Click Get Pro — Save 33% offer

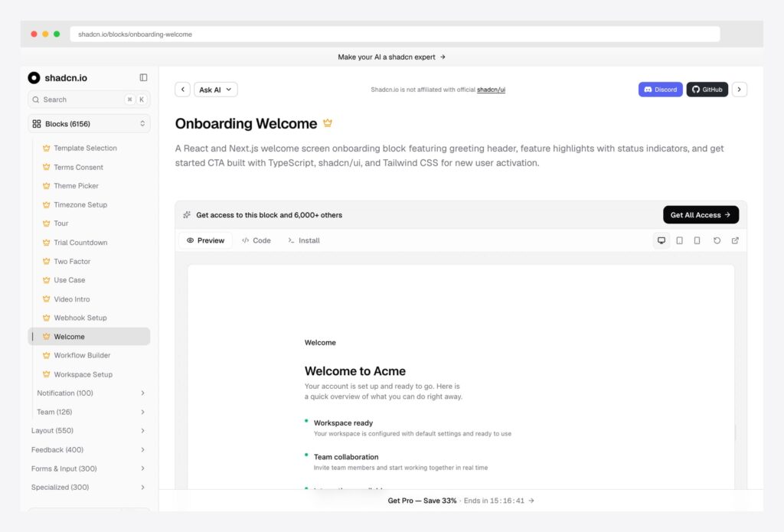click(461, 501)
